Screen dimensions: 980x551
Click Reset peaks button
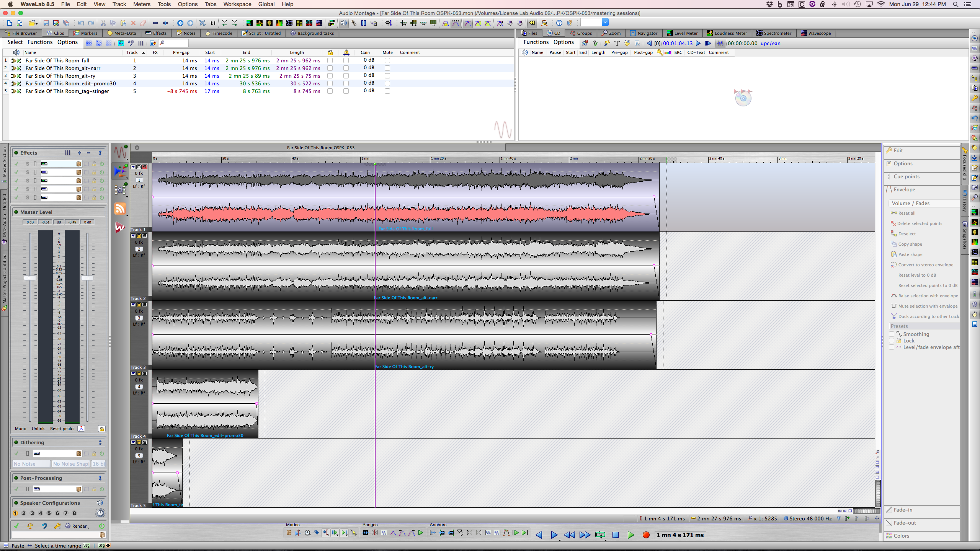[x=62, y=429]
